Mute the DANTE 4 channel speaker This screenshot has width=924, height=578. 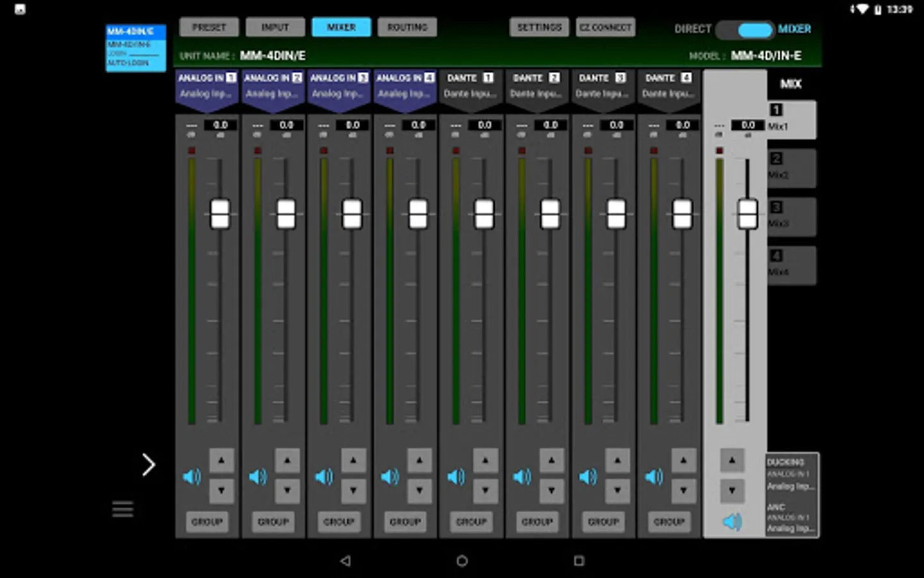(x=654, y=477)
